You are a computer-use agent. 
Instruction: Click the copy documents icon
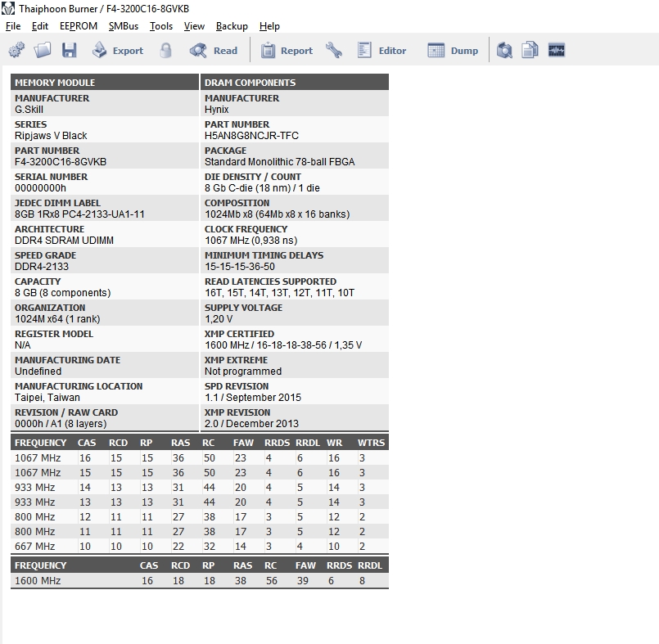(530, 51)
